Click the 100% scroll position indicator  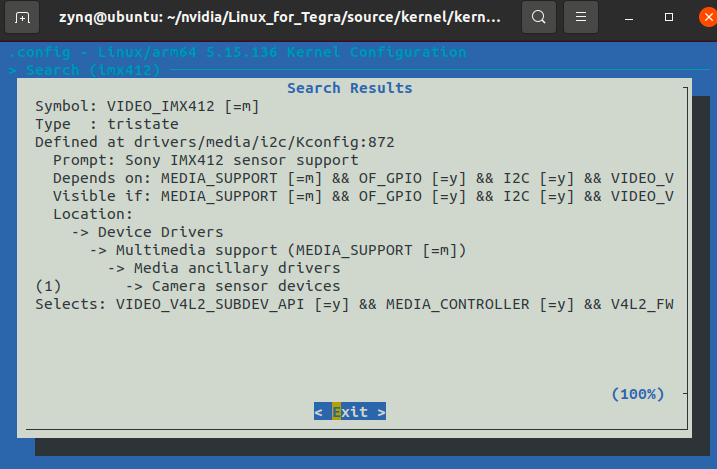click(x=637, y=394)
